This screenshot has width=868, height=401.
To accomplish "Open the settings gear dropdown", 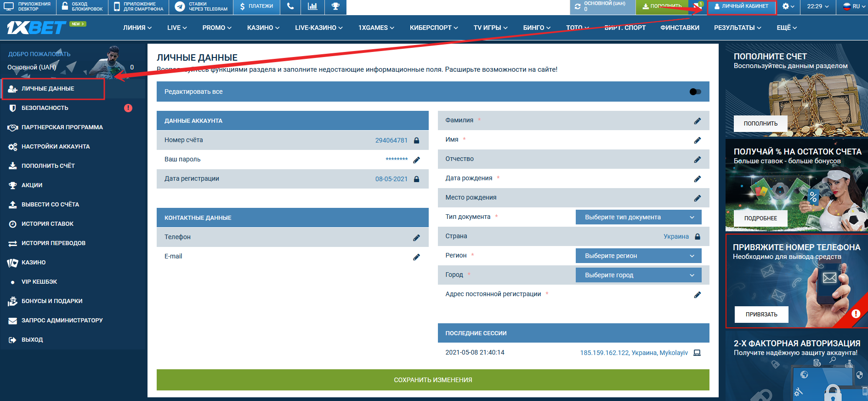I will pos(788,6).
